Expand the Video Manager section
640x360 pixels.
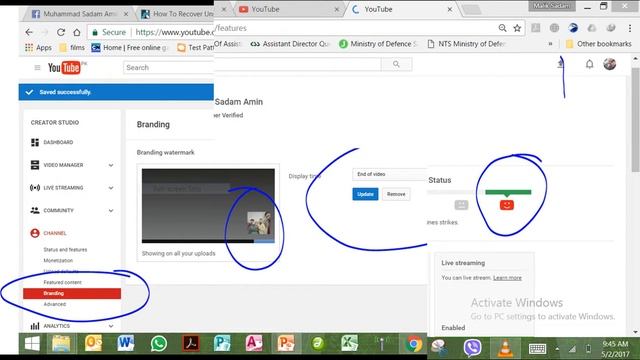coord(111,165)
